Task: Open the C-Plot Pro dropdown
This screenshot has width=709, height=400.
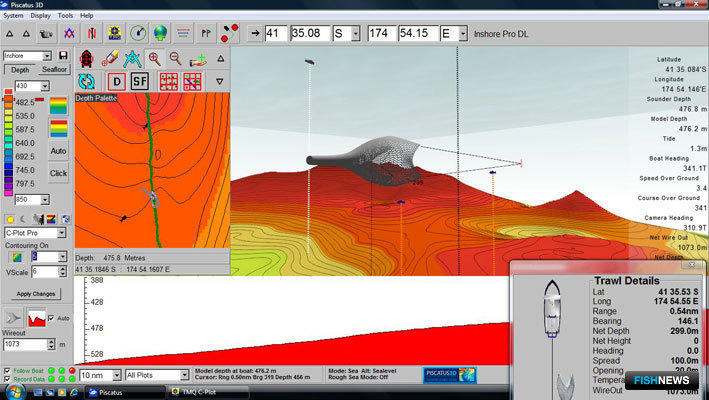Action: [61, 233]
